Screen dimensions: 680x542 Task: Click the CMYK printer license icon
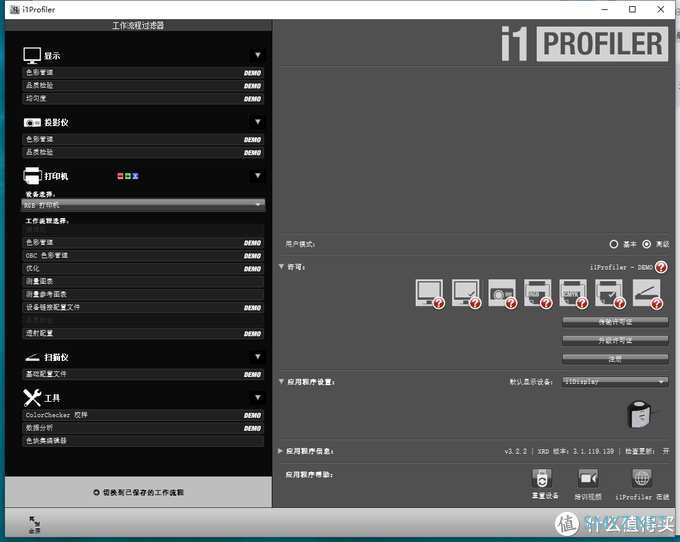[x=573, y=294]
